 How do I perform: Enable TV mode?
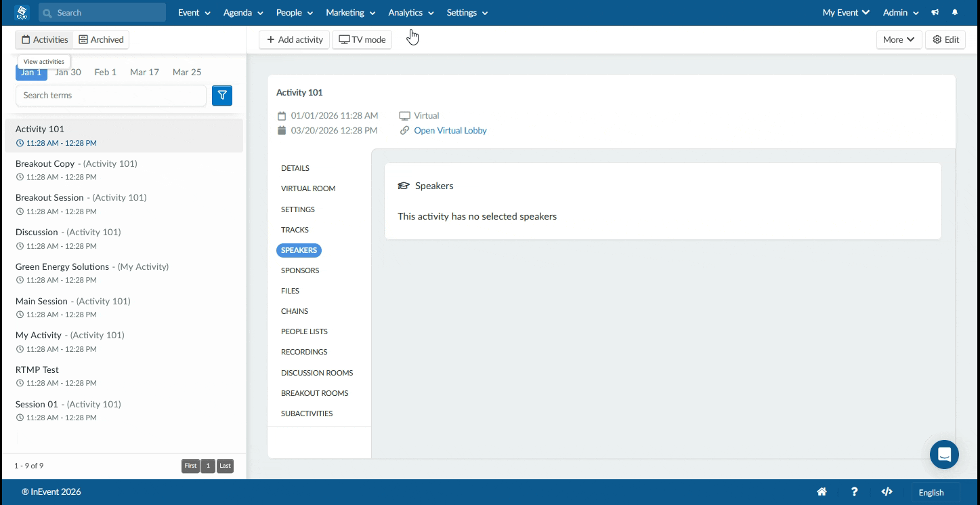pyautogui.click(x=362, y=39)
